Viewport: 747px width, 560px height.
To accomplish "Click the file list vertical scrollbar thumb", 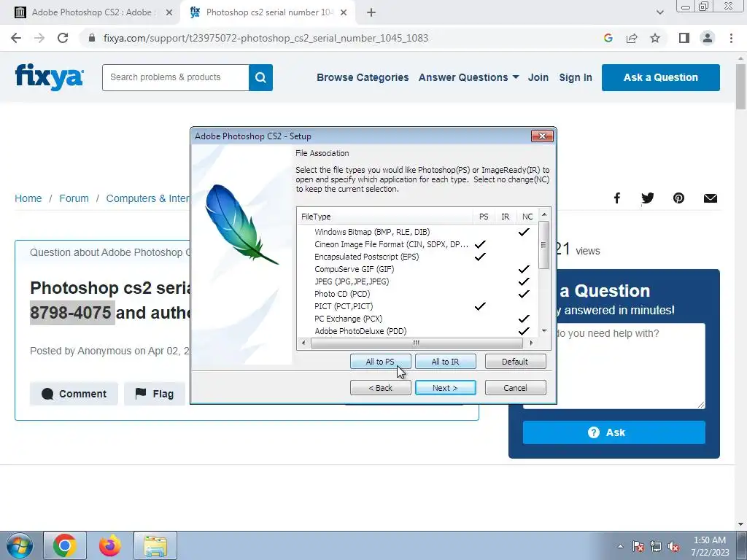I will point(544,245).
